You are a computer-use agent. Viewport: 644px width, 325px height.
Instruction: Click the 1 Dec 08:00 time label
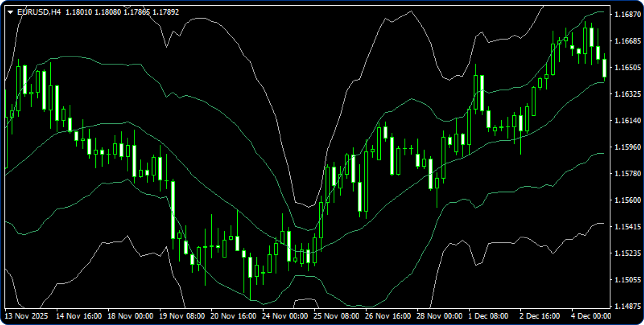click(488, 316)
